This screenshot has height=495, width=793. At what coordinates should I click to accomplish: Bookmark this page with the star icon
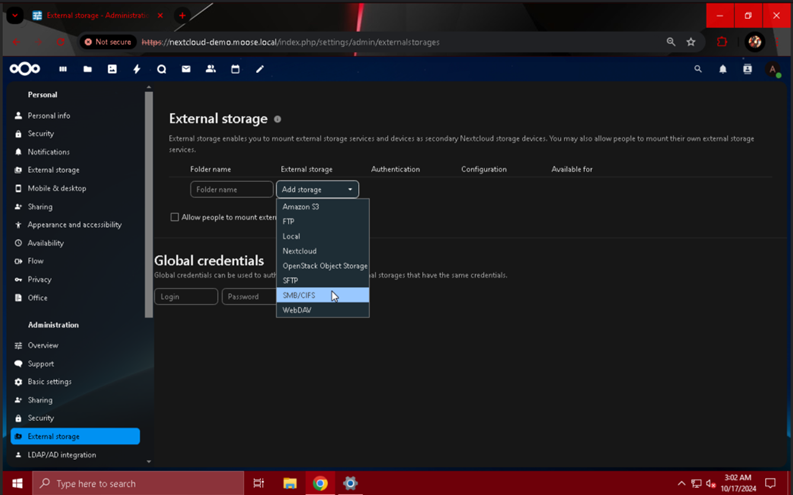tap(691, 42)
